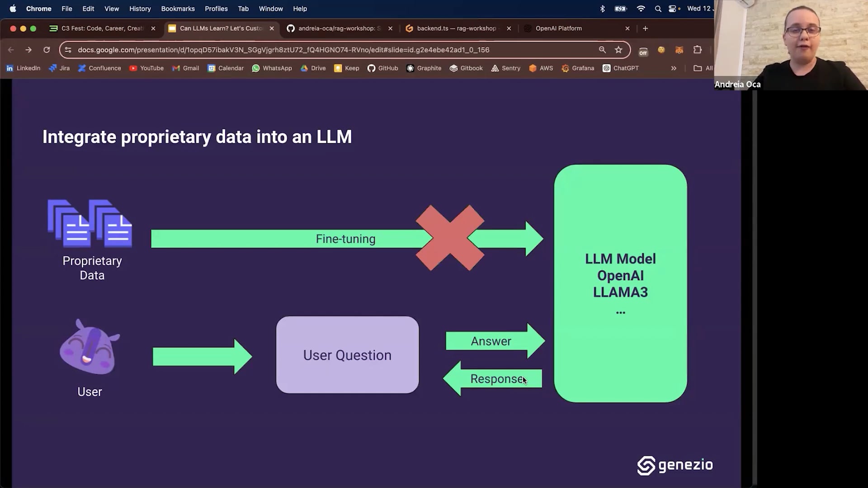Screen dimensions: 868x488
Task: Open GitHub bookmark
Action: tap(383, 68)
